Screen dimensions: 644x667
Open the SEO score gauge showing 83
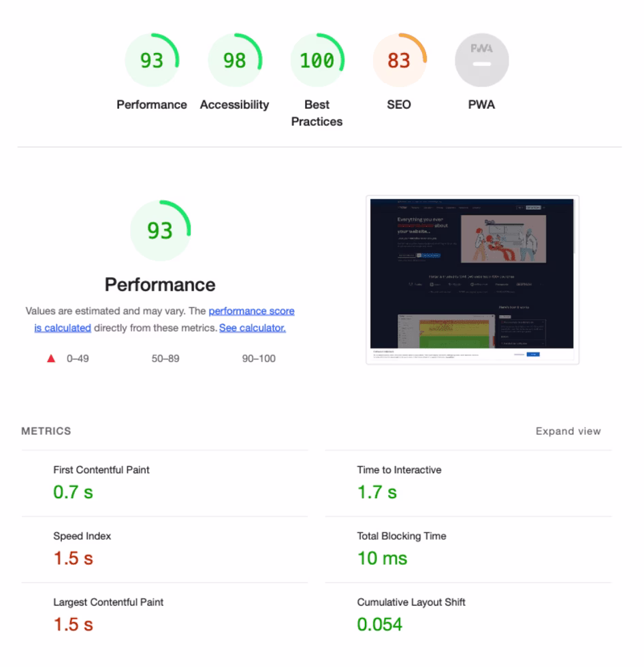(x=400, y=59)
